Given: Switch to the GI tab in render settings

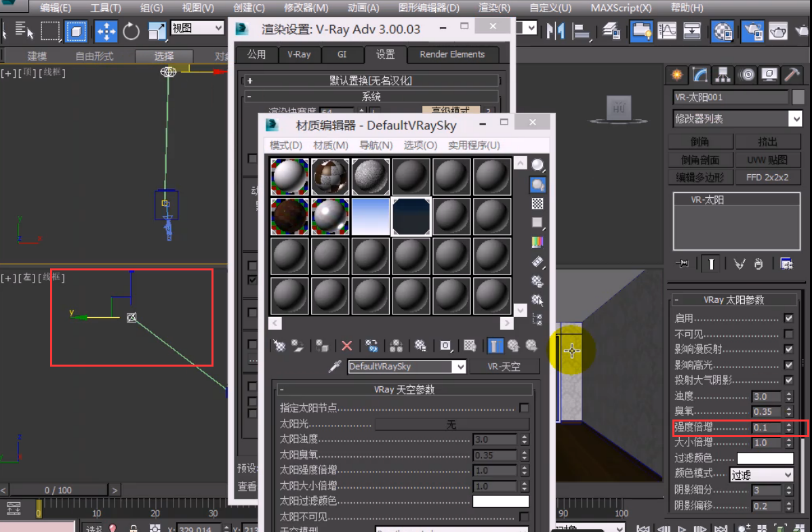Looking at the screenshot, I should click(x=343, y=54).
